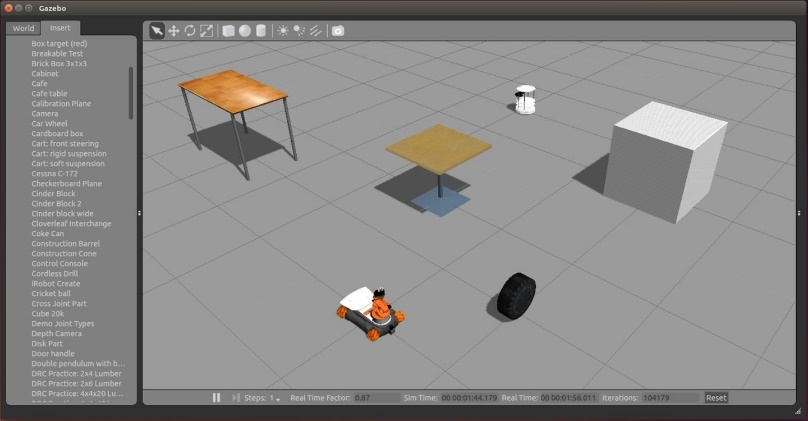The image size is (808, 421).
Task: Activate the scale mode tool
Action: 205,31
